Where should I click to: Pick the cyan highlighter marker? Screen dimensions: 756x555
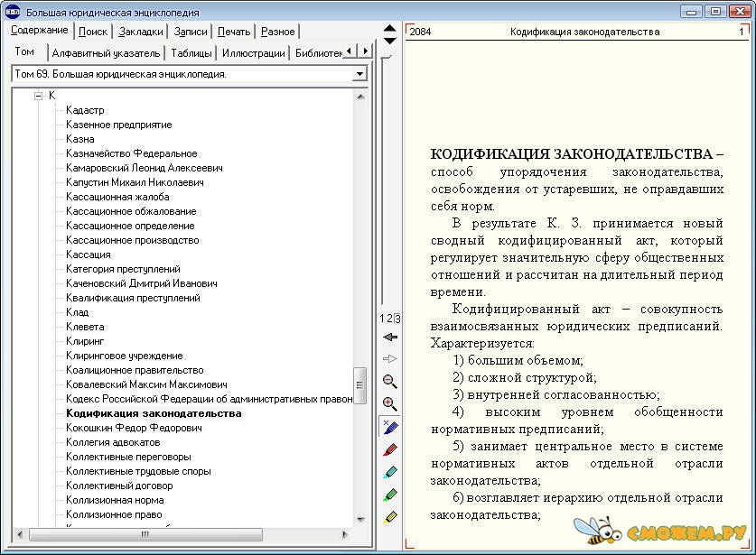coord(389,472)
